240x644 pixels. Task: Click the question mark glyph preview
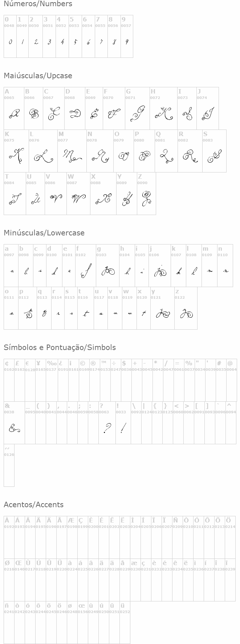(107, 429)
